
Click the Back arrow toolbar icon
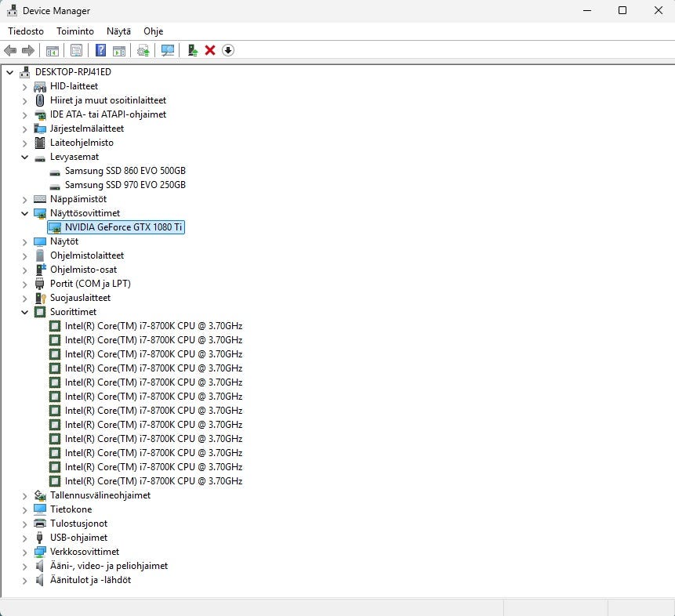pos(10,50)
